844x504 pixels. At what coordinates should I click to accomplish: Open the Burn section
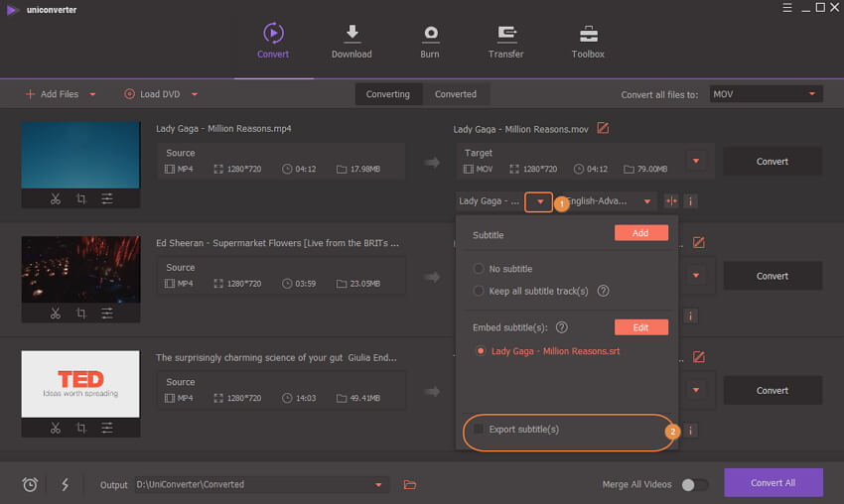tap(430, 41)
